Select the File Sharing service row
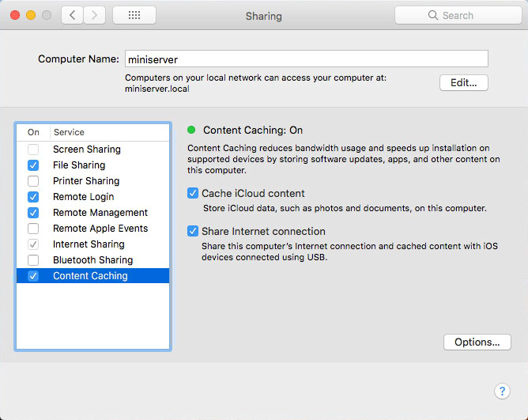Viewport: 528px width, 420px height. [93, 165]
